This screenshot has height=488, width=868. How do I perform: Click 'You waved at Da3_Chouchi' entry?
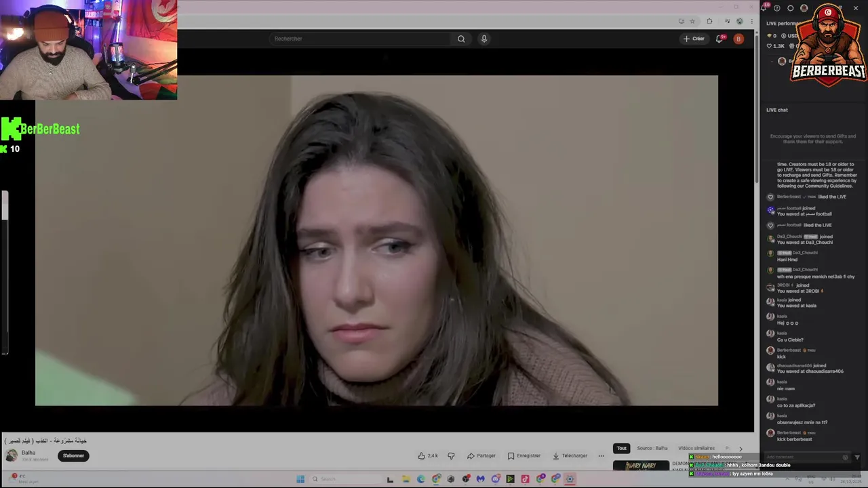coord(805,242)
